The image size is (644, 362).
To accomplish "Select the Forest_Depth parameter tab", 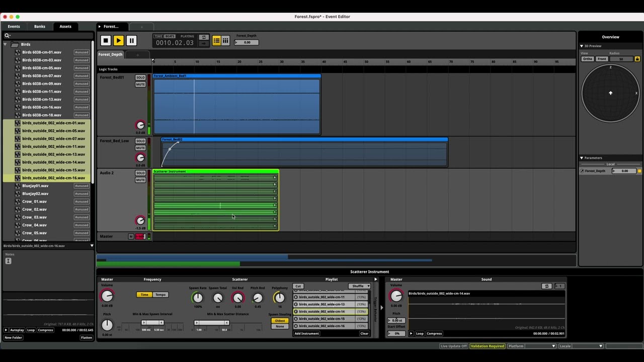I will coord(110,55).
